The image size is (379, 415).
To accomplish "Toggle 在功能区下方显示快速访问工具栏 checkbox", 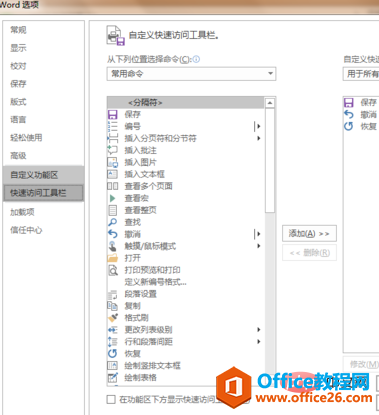I will click(111, 399).
